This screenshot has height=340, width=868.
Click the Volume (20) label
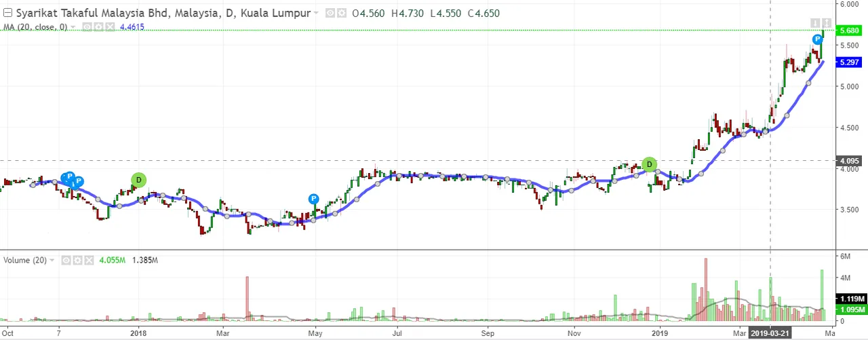point(25,260)
